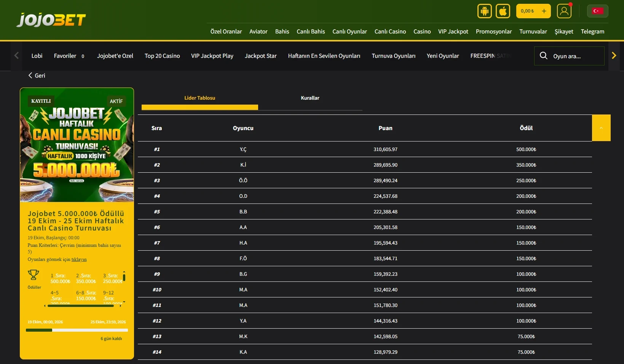The image size is (624, 364).
Task: Click the trophy Ödüller icon
Action: pyautogui.click(x=34, y=275)
